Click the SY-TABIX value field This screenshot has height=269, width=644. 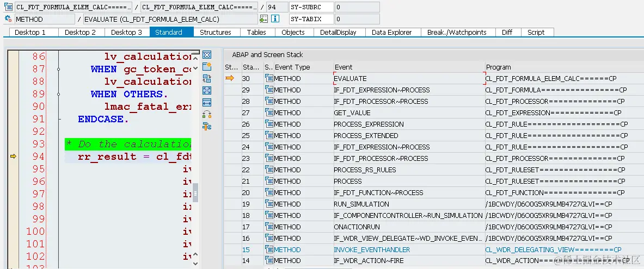(x=357, y=19)
